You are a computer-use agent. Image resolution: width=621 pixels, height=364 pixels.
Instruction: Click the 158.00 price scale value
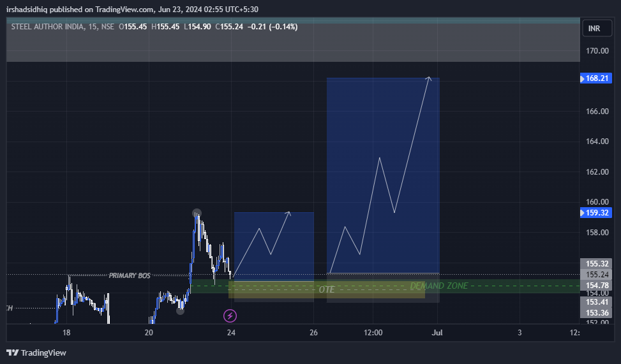point(597,232)
